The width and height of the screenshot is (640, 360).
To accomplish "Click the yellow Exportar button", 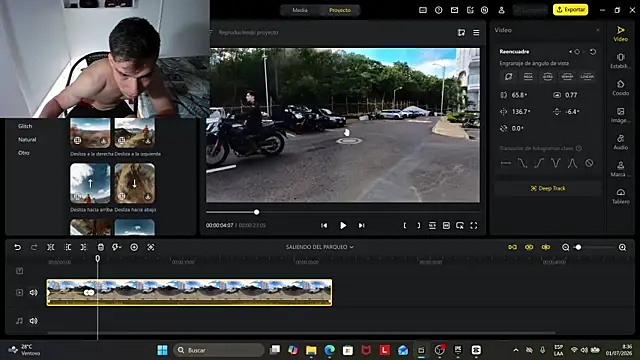I will (x=570, y=9).
